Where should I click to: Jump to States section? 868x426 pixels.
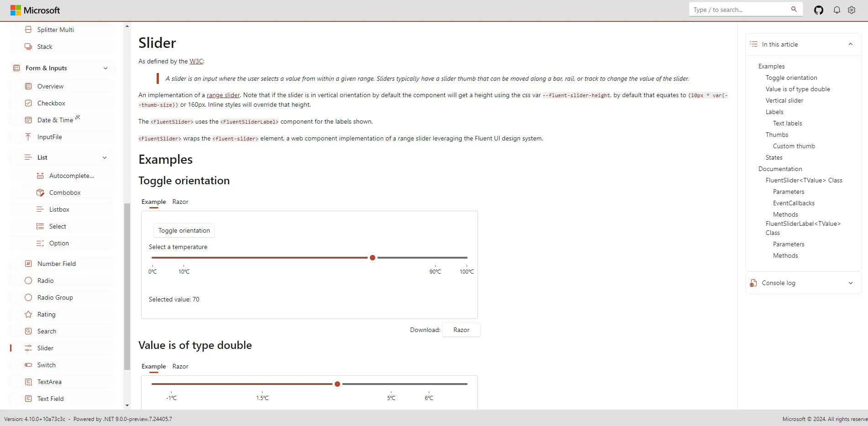774,157
